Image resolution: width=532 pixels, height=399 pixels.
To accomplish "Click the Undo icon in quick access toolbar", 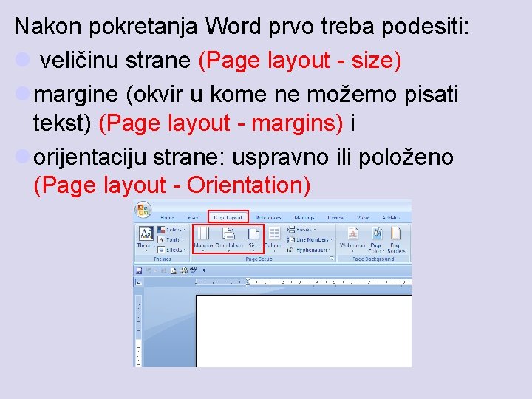I will [149, 270].
